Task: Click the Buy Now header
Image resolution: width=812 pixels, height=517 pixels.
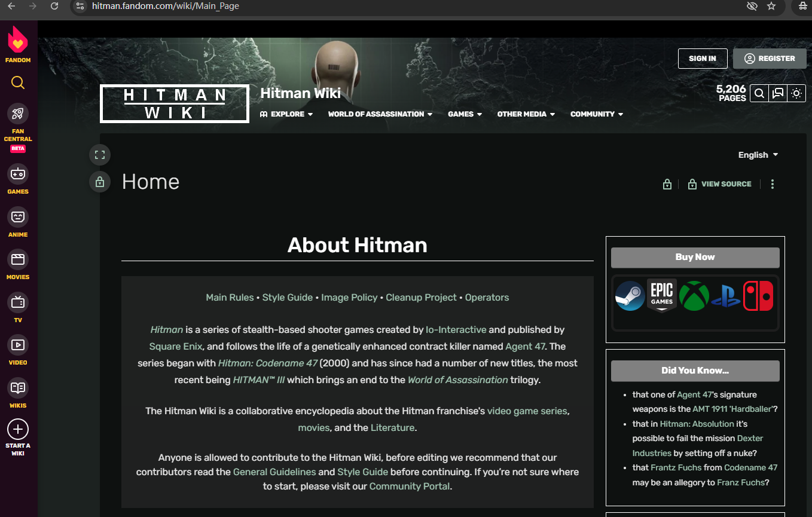Action: [x=695, y=257]
